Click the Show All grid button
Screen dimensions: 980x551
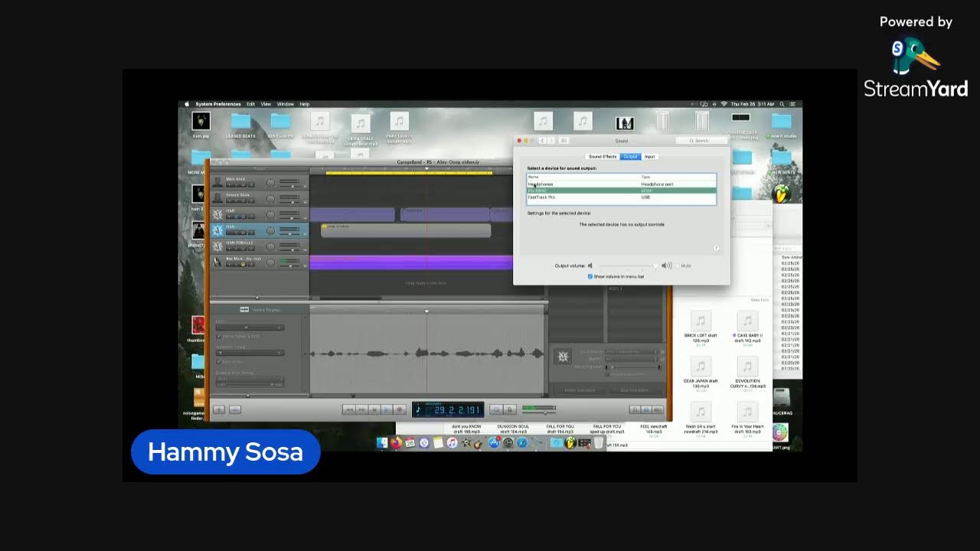tap(563, 141)
